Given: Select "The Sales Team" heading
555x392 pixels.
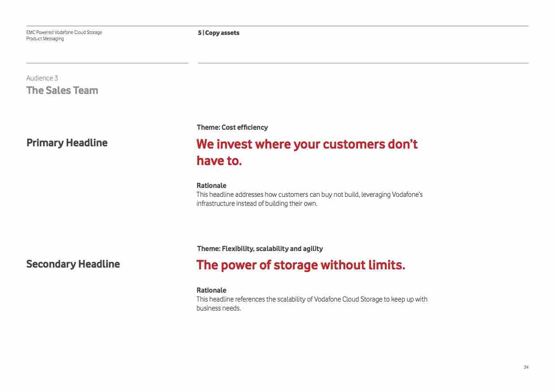Looking at the screenshot, I should 62,90.
